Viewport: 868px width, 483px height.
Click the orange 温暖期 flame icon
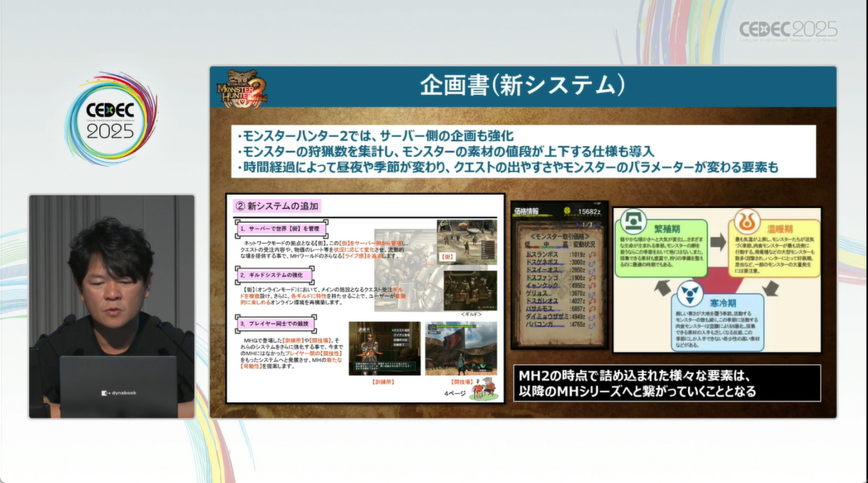747,222
